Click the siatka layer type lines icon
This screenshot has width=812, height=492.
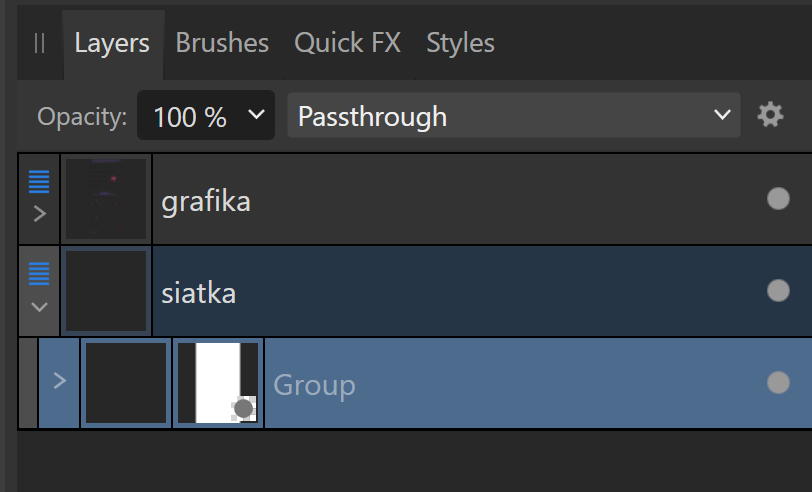click(39, 274)
